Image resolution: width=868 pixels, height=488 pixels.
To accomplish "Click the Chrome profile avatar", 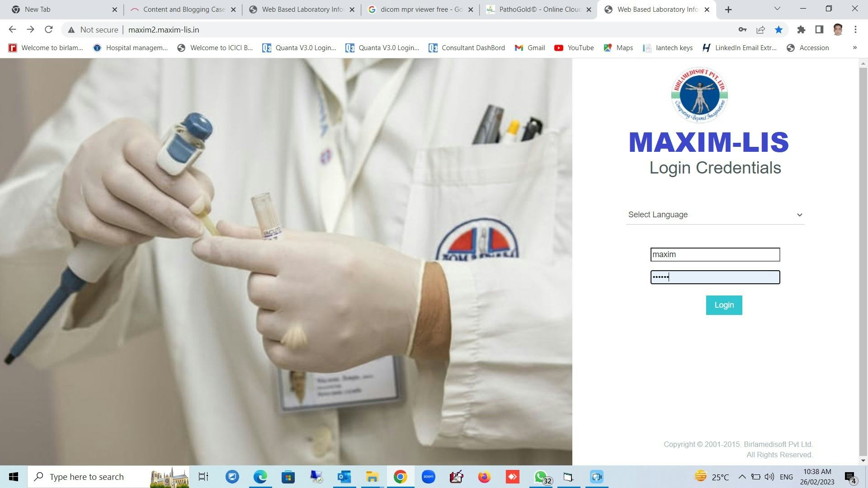I will [838, 30].
